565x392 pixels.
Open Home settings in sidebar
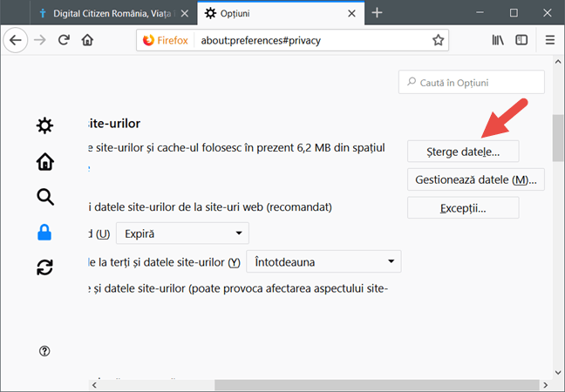tap(44, 161)
